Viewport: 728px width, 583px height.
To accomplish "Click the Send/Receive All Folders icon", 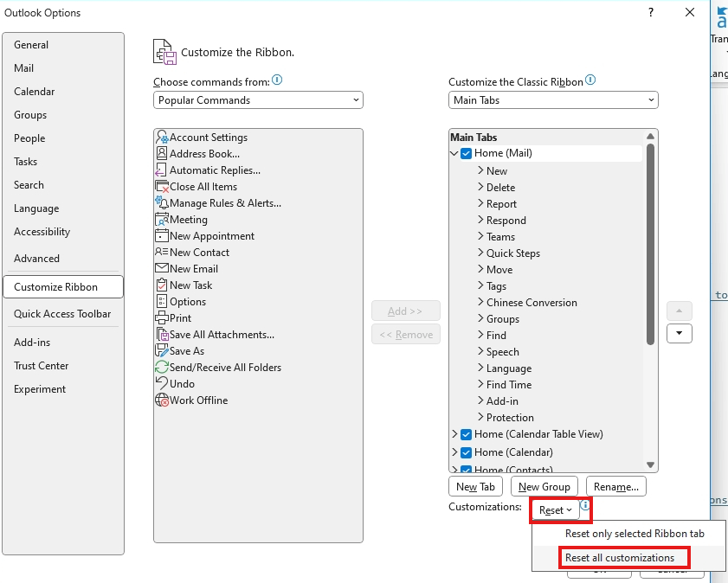I will click(x=162, y=368).
